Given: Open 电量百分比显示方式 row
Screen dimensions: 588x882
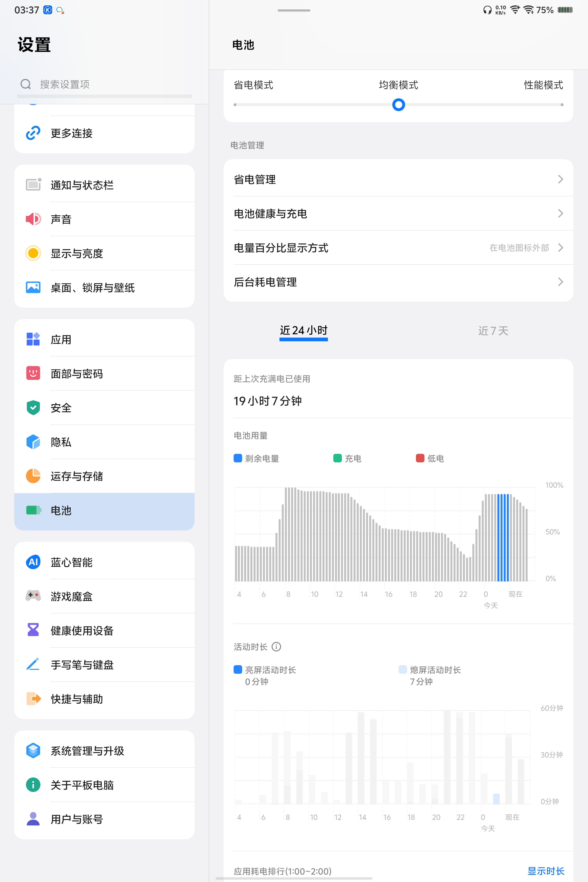Looking at the screenshot, I should point(398,248).
